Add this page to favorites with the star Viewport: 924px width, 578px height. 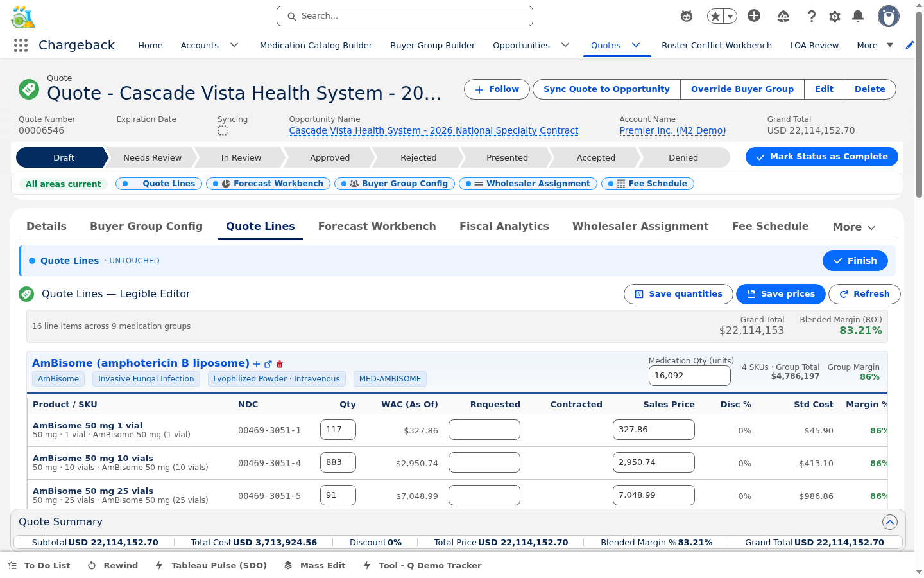(715, 16)
